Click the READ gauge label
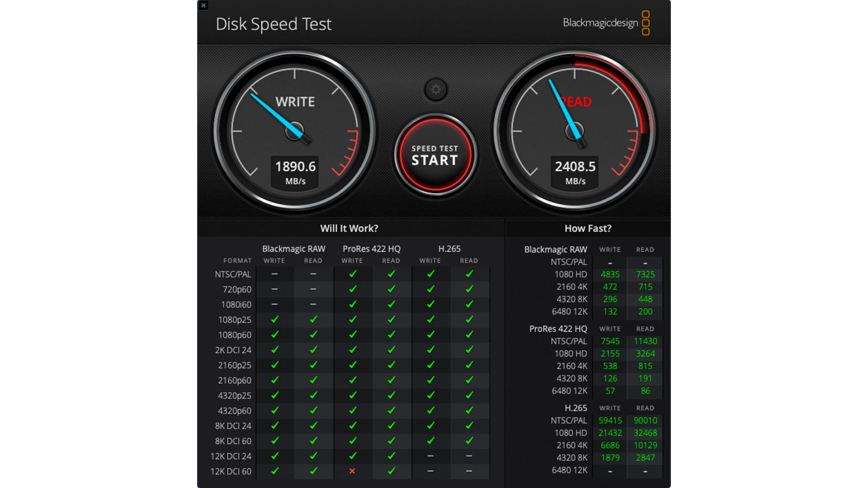Image resolution: width=868 pixels, height=488 pixels. (576, 102)
